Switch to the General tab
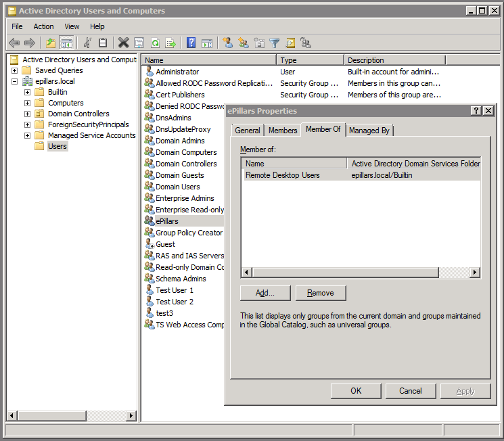Screen dimensions: 504x441 click(248, 131)
